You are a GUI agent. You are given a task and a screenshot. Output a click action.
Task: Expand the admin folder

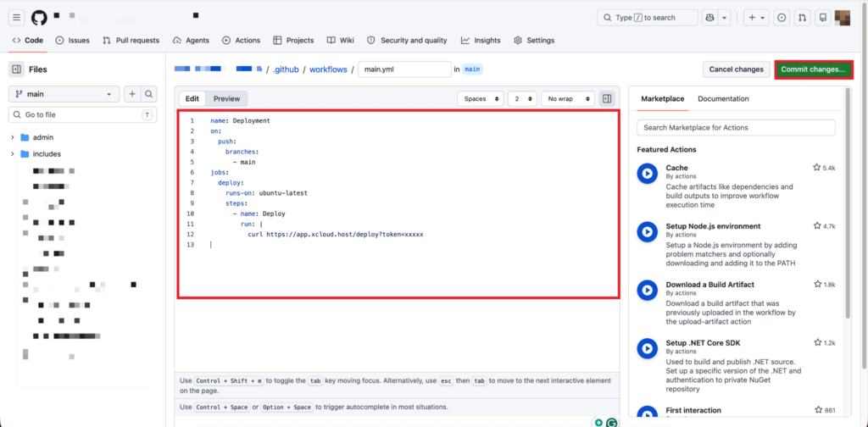tap(13, 137)
